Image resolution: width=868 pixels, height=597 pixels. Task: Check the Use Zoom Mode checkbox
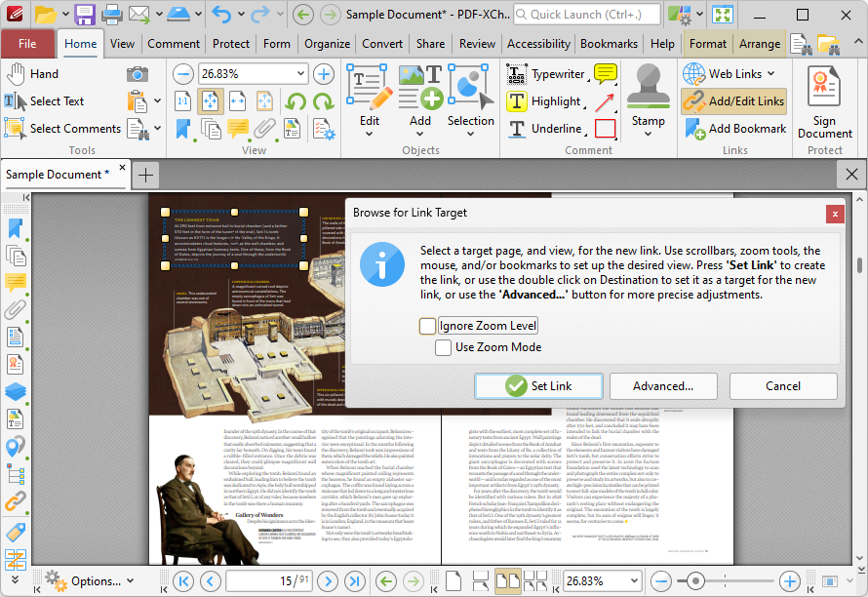tap(443, 347)
